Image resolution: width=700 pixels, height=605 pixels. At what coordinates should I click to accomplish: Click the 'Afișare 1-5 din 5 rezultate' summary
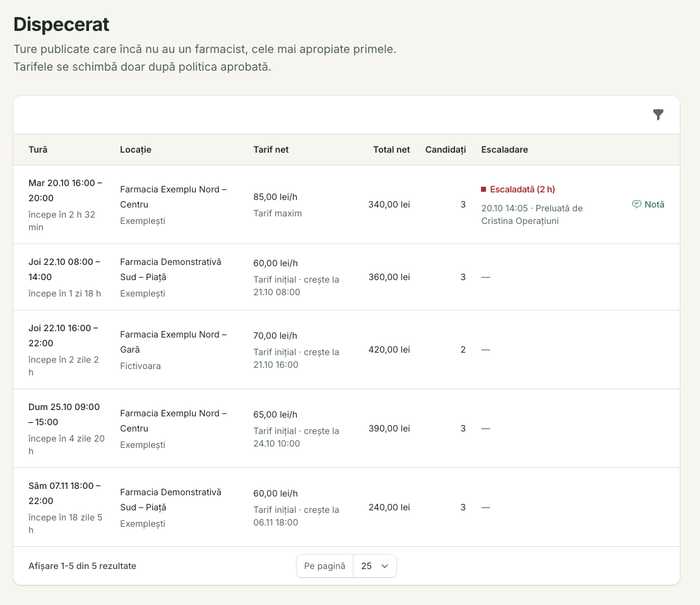[x=82, y=566]
